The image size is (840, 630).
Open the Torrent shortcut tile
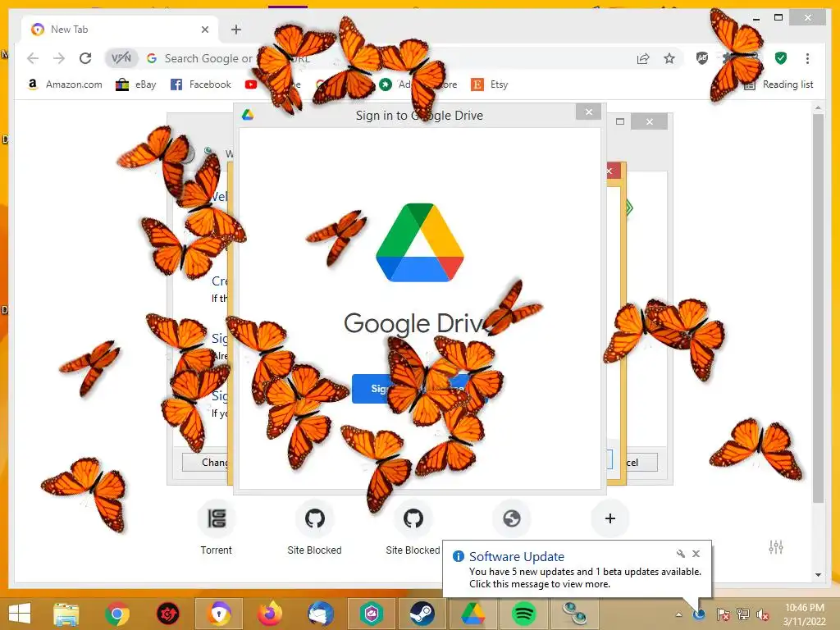(216, 527)
